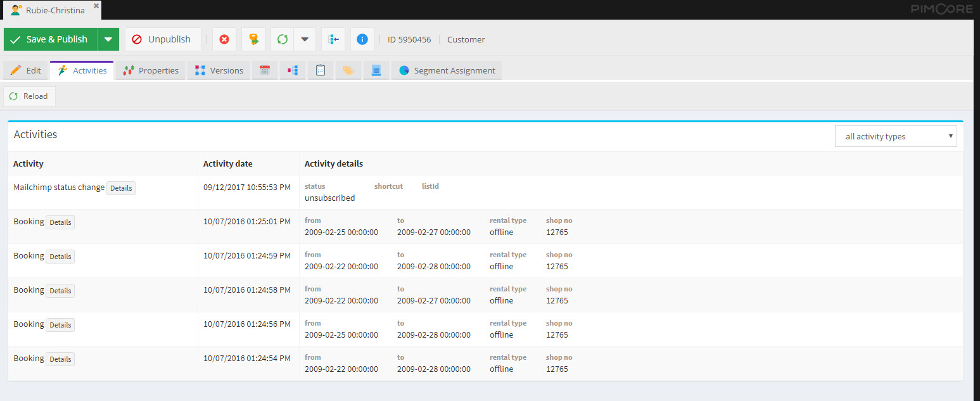
Task: Click the show in tree icon
Action: click(333, 39)
